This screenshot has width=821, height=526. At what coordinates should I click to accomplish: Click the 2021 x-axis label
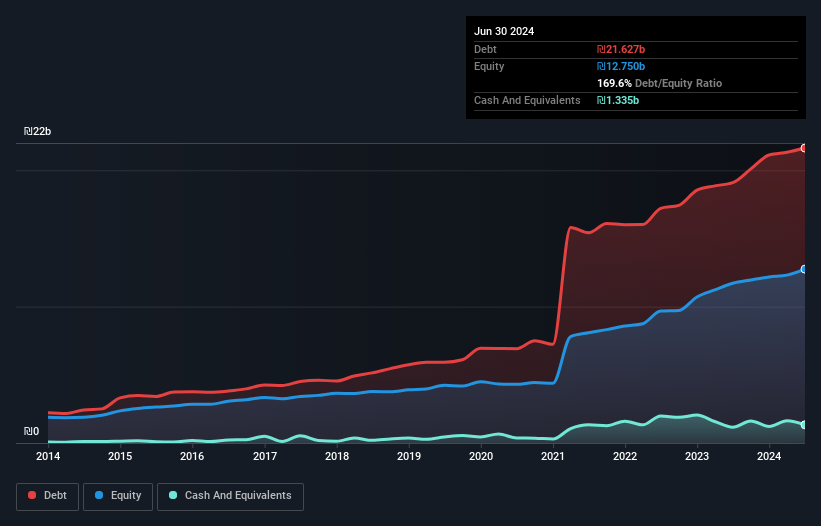point(553,456)
